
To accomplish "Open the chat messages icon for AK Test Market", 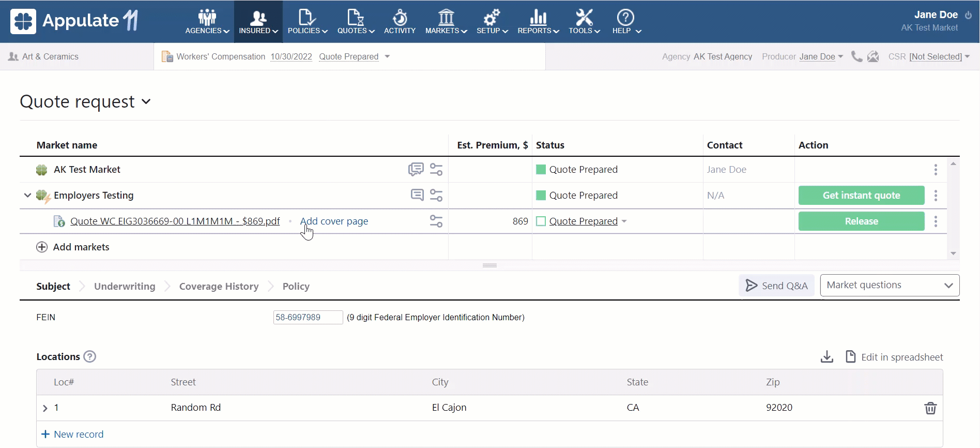I will pos(416,169).
